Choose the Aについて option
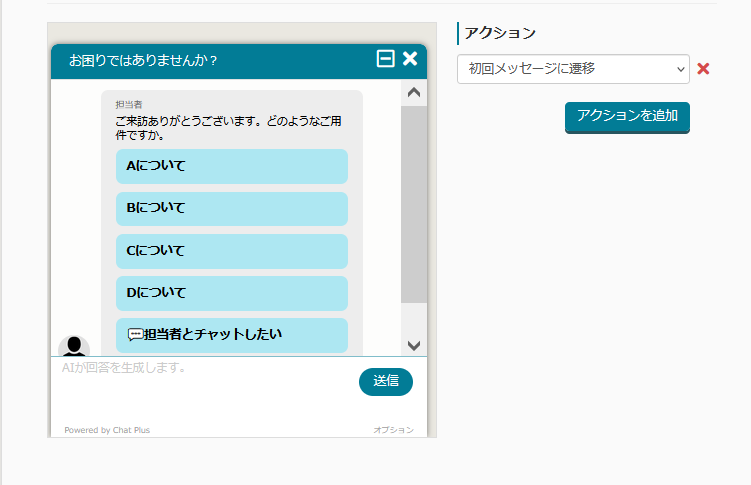This screenshot has height=485, width=751. pyautogui.click(x=231, y=166)
